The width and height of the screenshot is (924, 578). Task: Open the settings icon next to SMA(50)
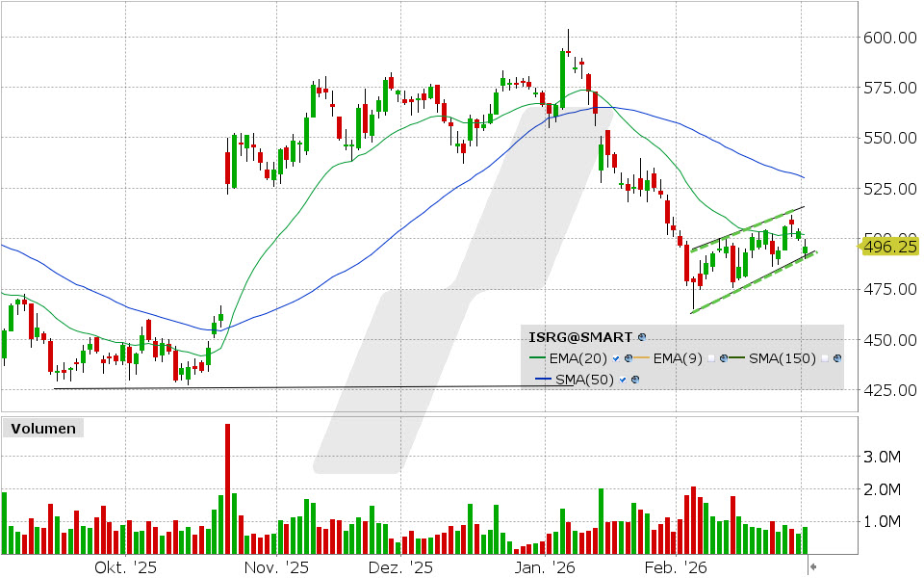coord(635,380)
